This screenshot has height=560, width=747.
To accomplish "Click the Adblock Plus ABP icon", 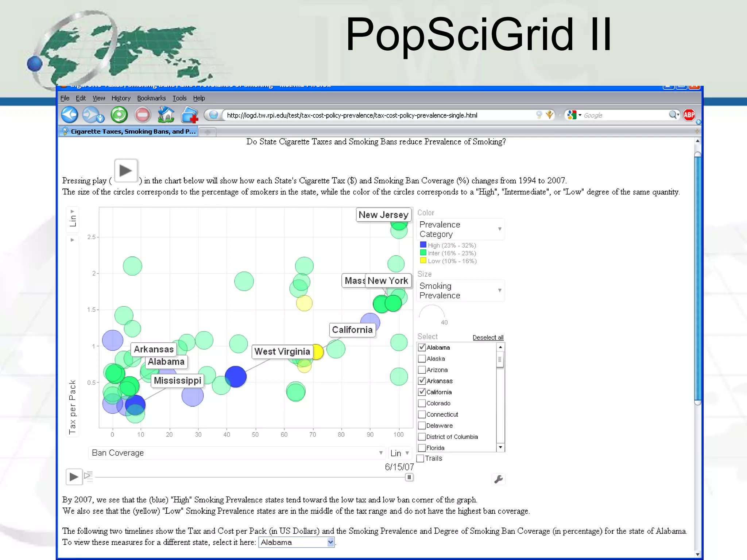I will point(689,115).
